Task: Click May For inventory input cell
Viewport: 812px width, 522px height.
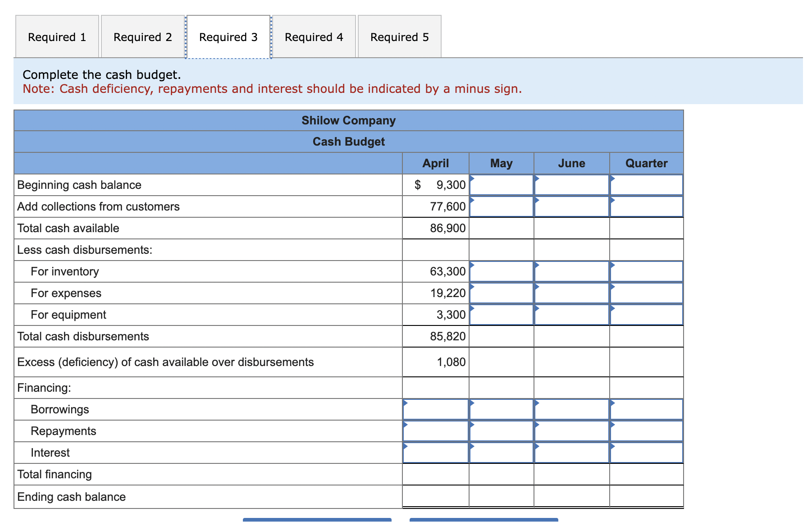Action: tap(502, 271)
